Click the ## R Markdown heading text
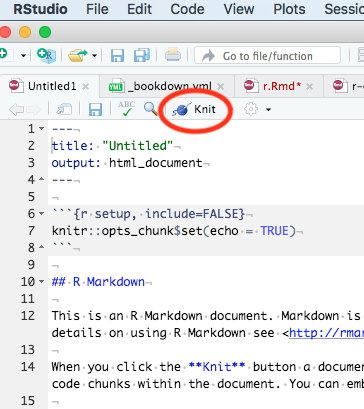 coord(98,282)
